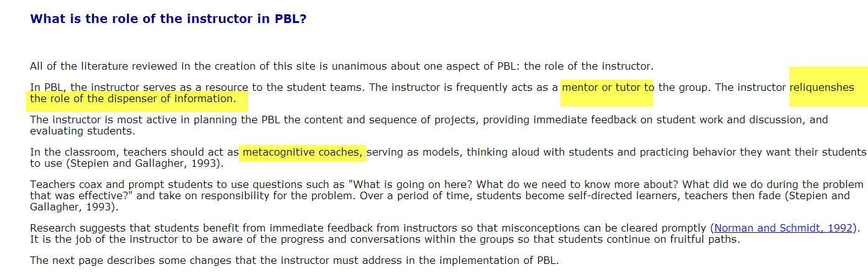Click the text 'In PBL, the instructor serves as a resource'

click(139, 87)
